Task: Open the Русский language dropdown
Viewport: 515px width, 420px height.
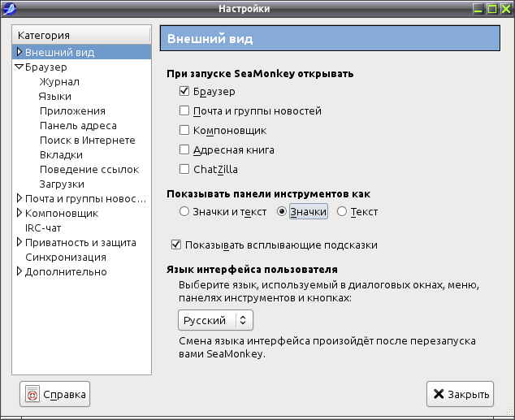Action: pyautogui.click(x=215, y=320)
